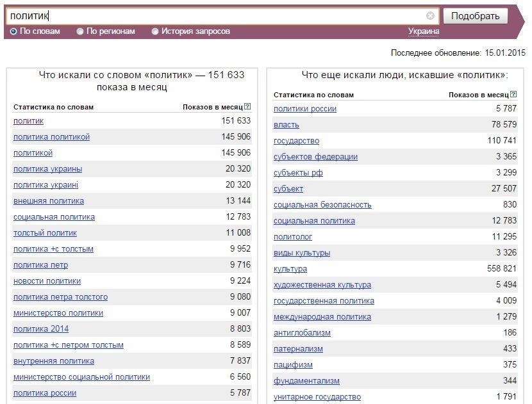Select the '78 579' count for власть
This screenshot has width=532, height=404.
[504, 124]
